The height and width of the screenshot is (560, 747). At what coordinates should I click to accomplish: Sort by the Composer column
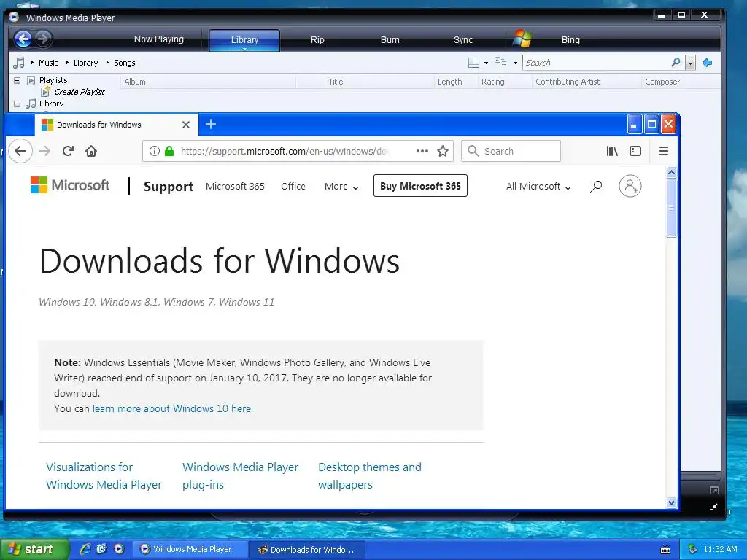tap(662, 82)
